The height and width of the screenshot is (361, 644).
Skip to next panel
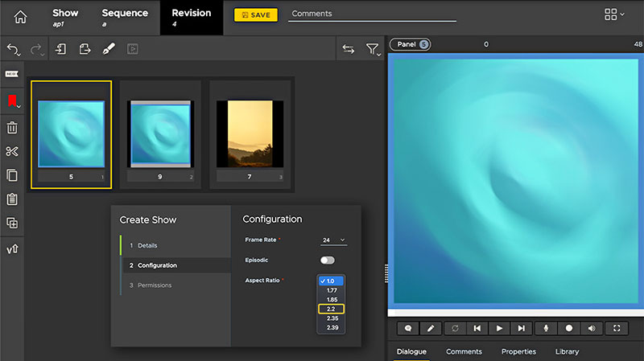(522, 328)
